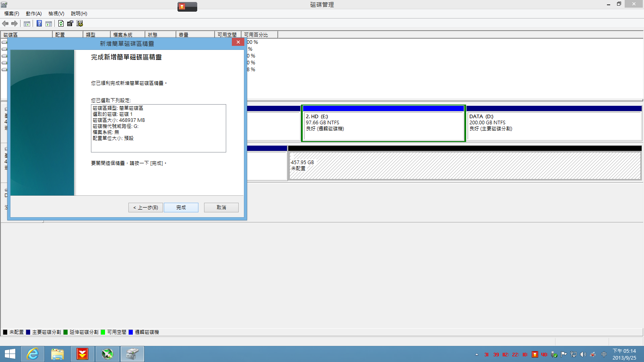Toggle the console tree pane icon

point(27,24)
